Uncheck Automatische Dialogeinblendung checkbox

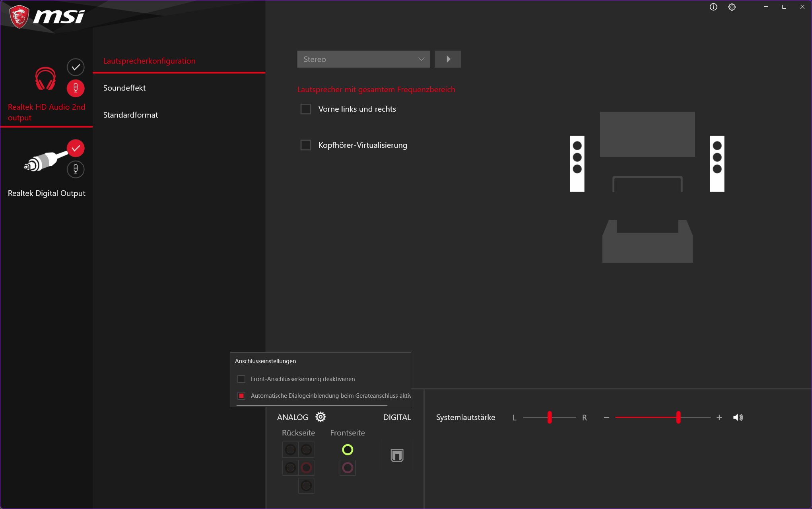pyautogui.click(x=241, y=396)
